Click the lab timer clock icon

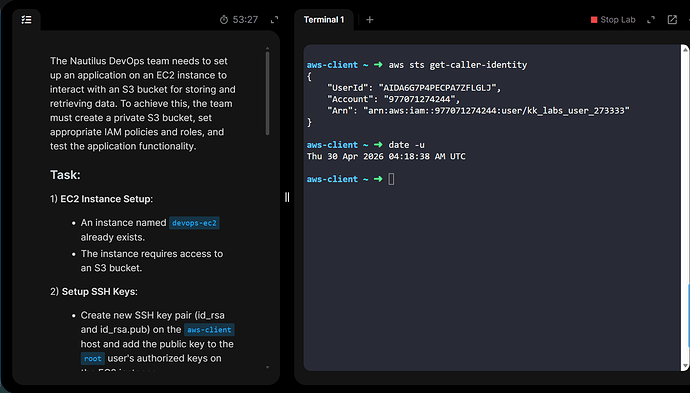coord(224,20)
